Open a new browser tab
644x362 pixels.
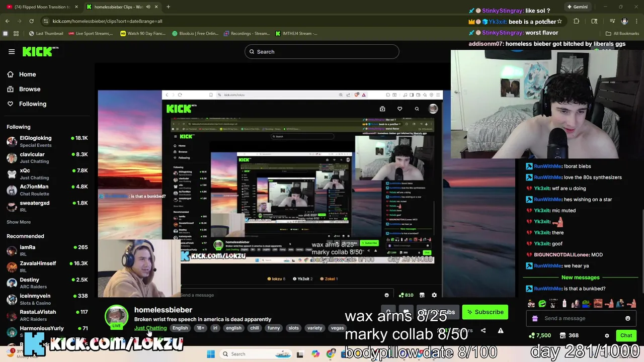tap(168, 7)
